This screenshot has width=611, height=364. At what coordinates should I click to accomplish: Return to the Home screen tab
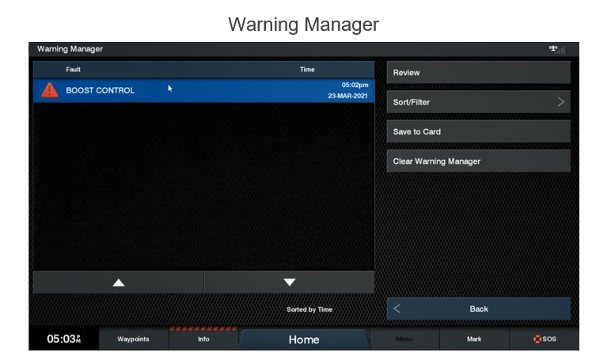pos(304,339)
